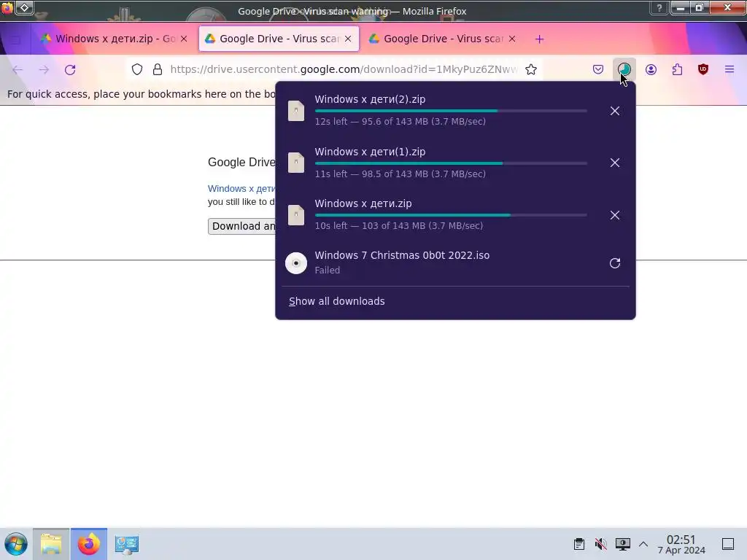Click '12s left — 95.6 of 143 MB' status
Viewport: 747px width, 560px height.
[400, 122]
